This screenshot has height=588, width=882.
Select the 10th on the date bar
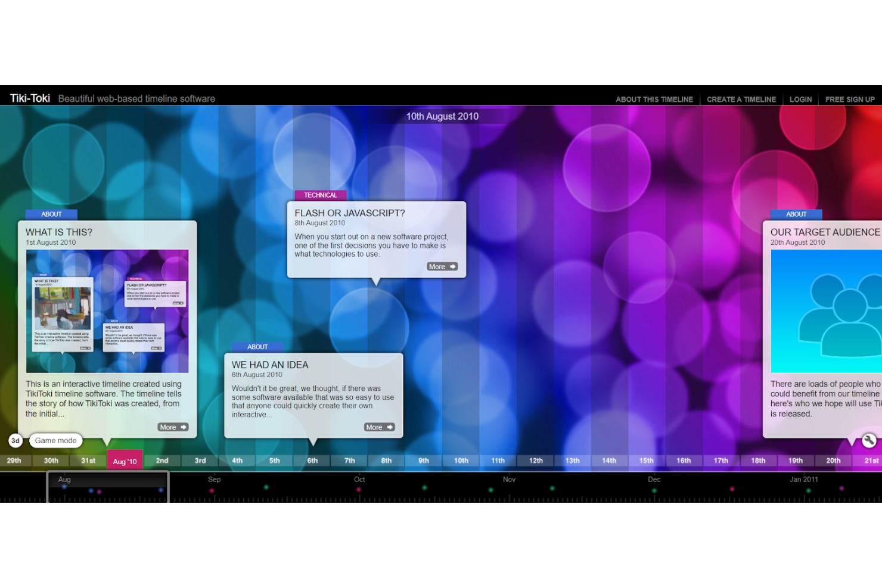tap(461, 461)
